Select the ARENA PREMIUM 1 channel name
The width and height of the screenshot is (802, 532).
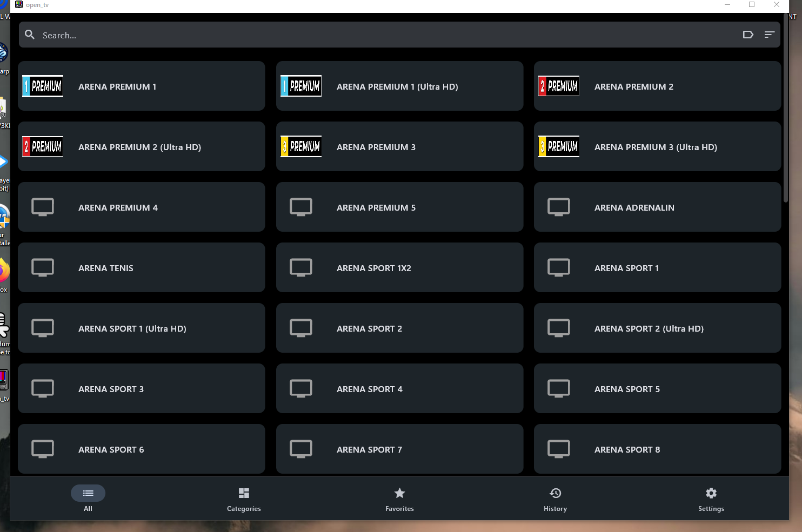coord(117,86)
